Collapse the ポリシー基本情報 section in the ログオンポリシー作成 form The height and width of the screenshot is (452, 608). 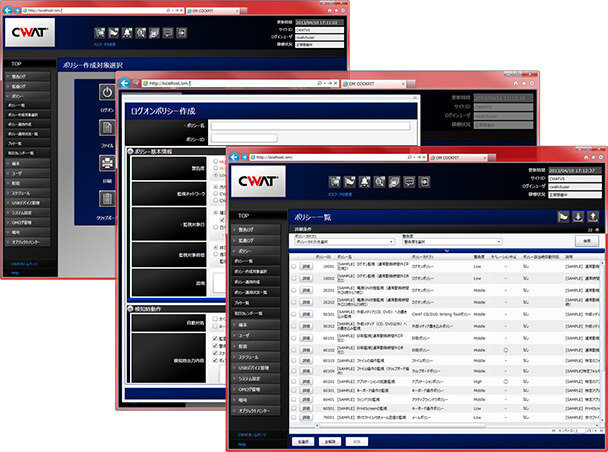[x=130, y=151]
